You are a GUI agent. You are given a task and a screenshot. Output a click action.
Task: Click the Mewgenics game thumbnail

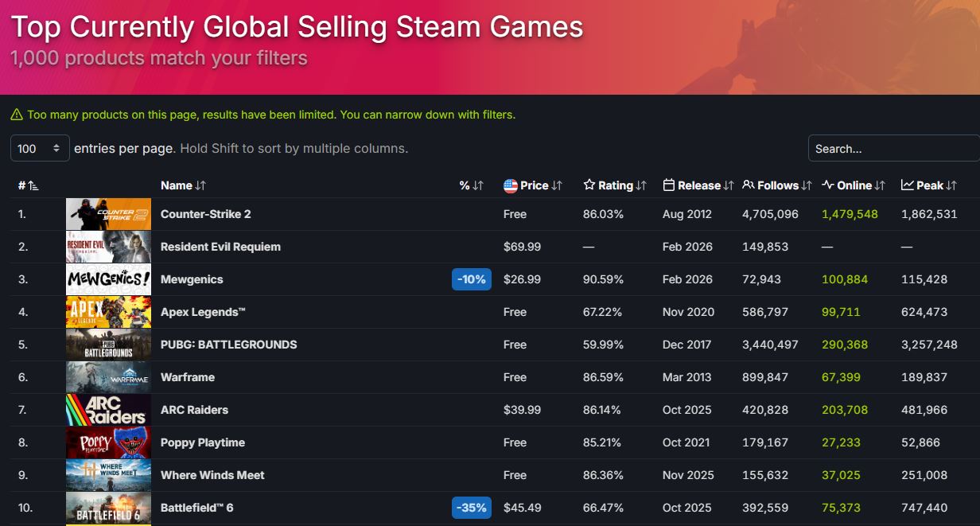[108, 279]
